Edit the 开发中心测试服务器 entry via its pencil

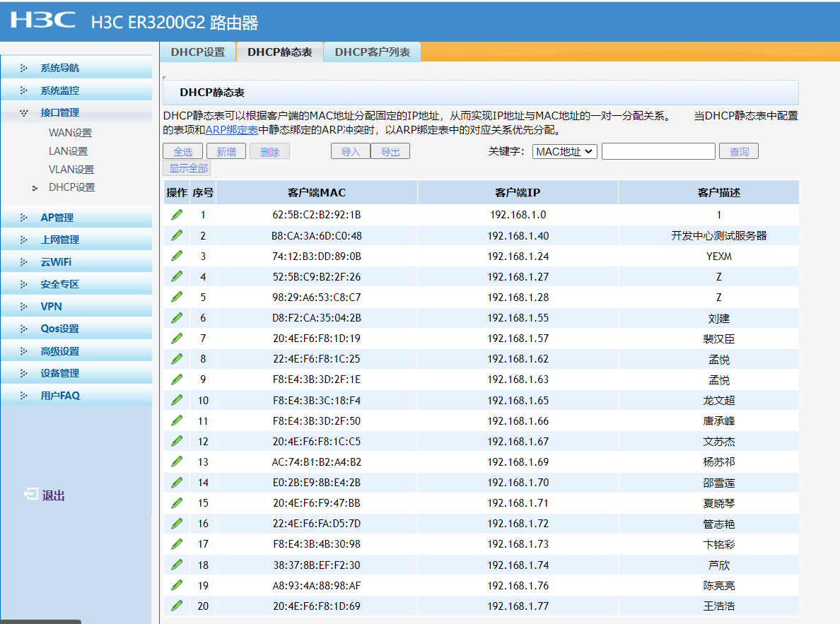(x=177, y=235)
